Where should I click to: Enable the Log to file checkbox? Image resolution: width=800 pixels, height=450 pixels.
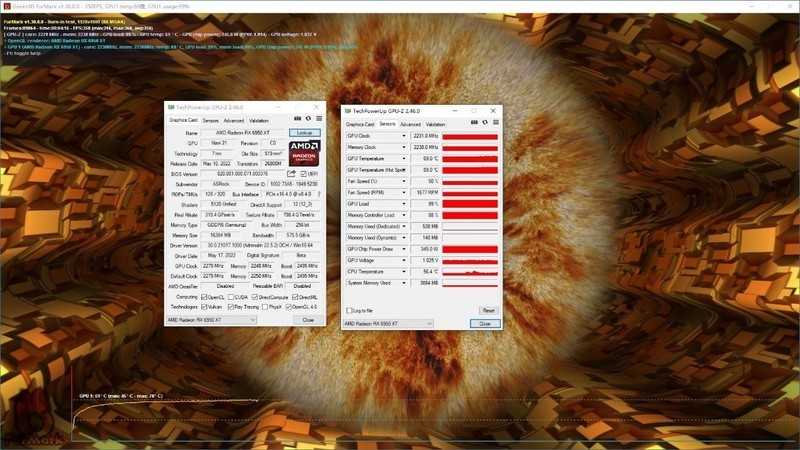tap(349, 310)
